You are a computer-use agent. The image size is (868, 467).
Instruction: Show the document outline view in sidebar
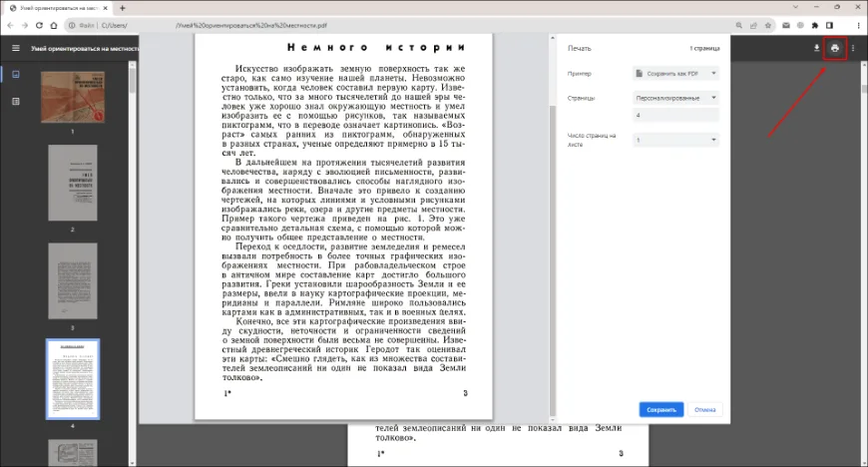click(15, 101)
